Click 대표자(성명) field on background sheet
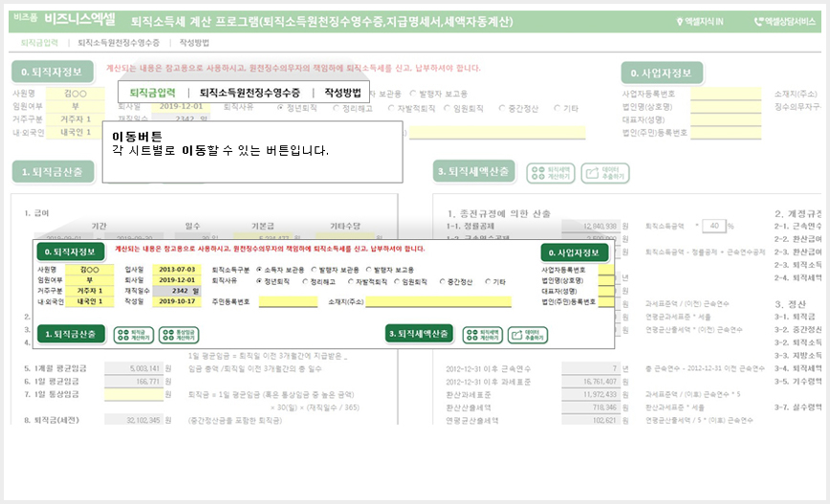 coord(726,120)
